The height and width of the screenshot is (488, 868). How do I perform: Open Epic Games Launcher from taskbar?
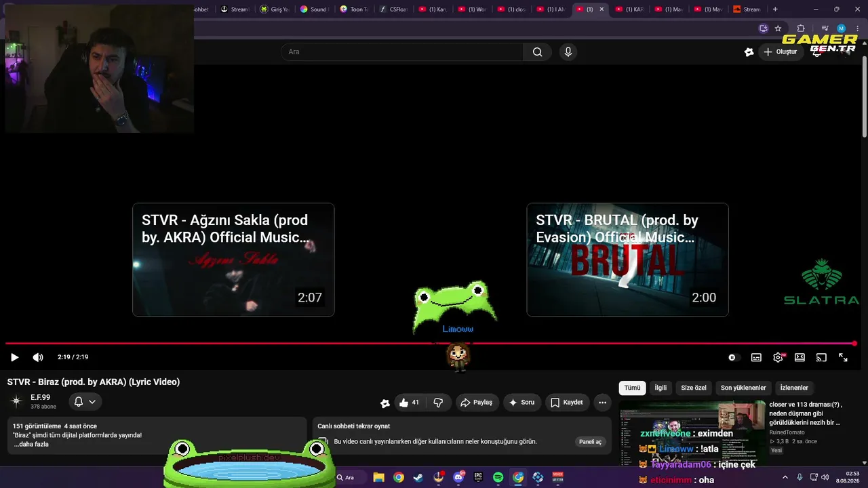(x=478, y=478)
